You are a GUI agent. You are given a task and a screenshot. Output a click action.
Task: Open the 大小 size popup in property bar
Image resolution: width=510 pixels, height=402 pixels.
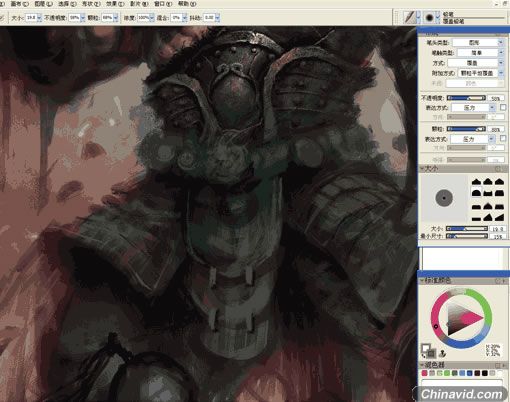coord(39,18)
